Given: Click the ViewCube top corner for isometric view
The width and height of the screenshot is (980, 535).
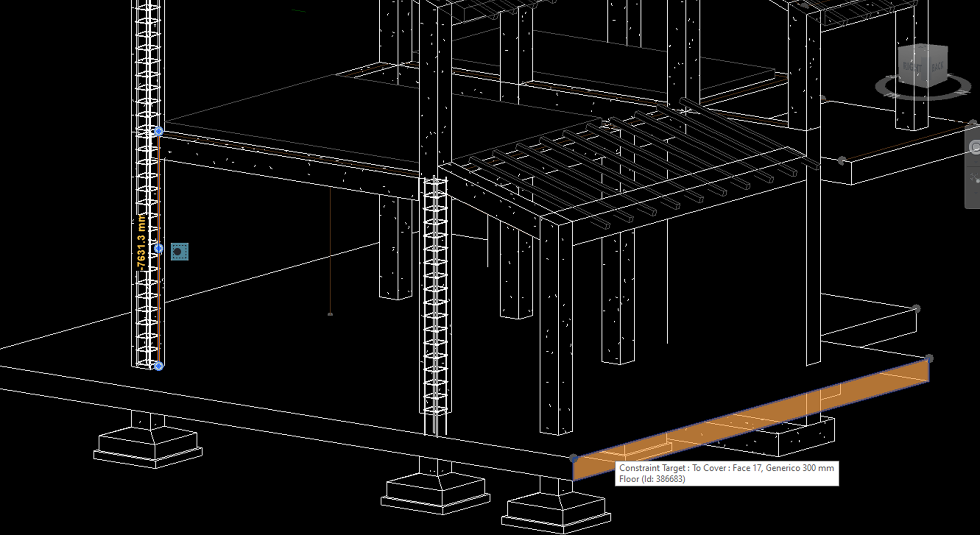Looking at the screenshot, I should (928, 46).
